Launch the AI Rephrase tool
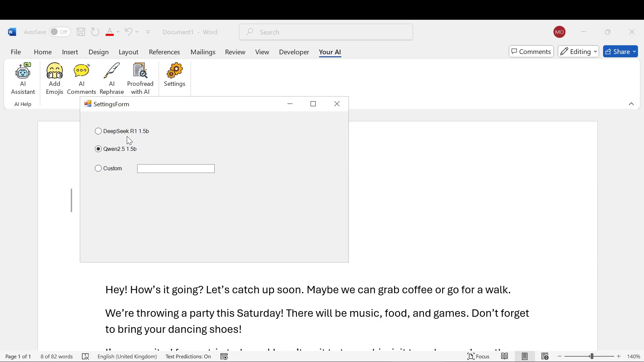Screen dimensions: 644x362 coord(112,79)
